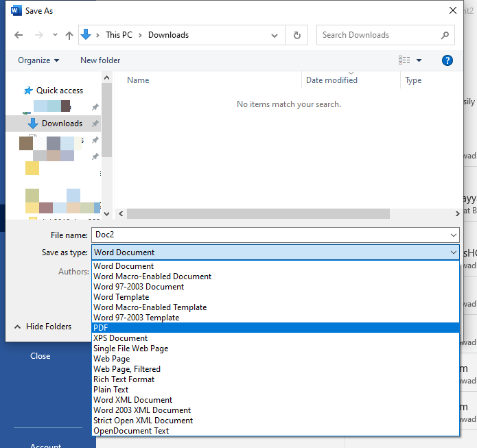
Task: Select Quick access in navigation pane
Action: (60, 91)
